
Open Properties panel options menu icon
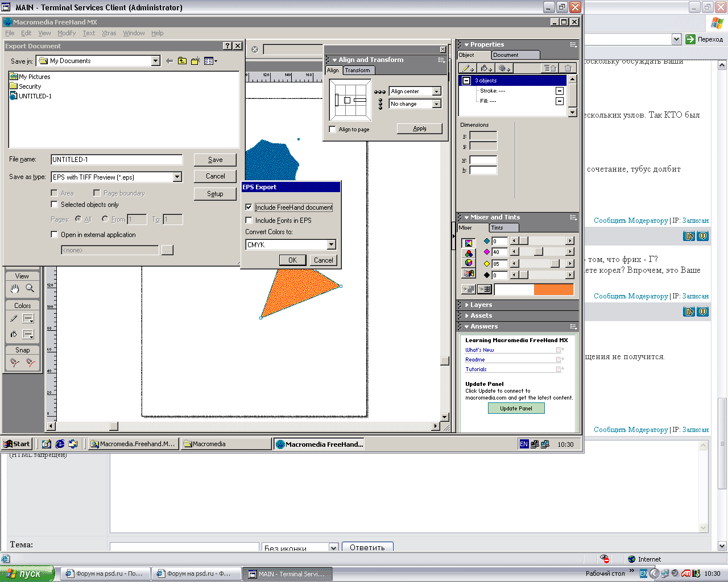click(573, 44)
